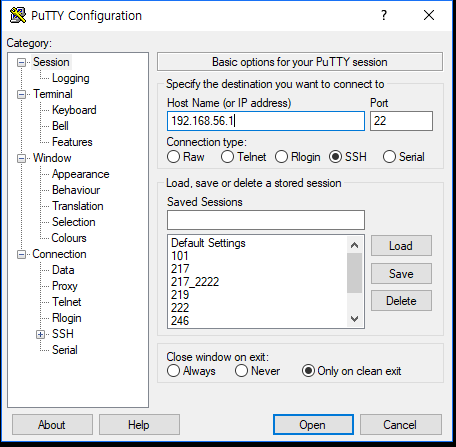Image resolution: width=456 pixels, height=447 pixels.
Task: Open the Connection category
Action: pyautogui.click(x=59, y=254)
